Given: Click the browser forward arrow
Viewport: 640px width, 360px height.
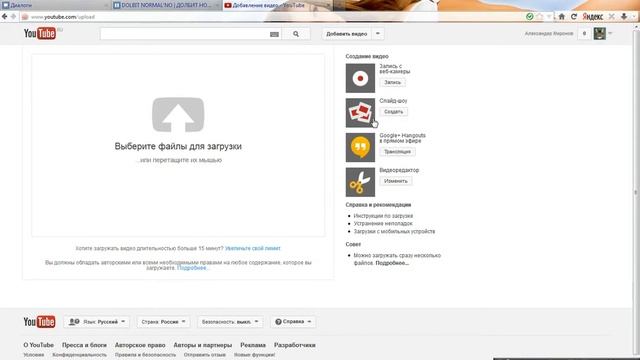Looking at the screenshot, I should tap(13, 16).
